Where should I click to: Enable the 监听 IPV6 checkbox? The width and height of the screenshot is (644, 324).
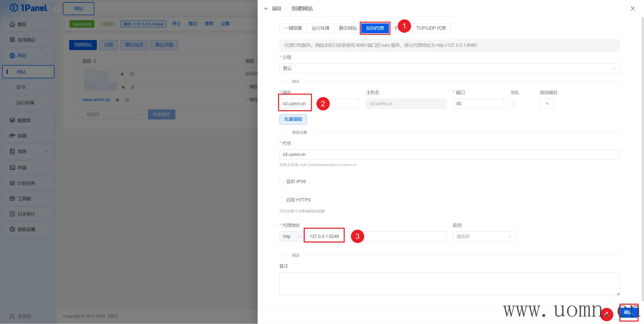(281, 182)
